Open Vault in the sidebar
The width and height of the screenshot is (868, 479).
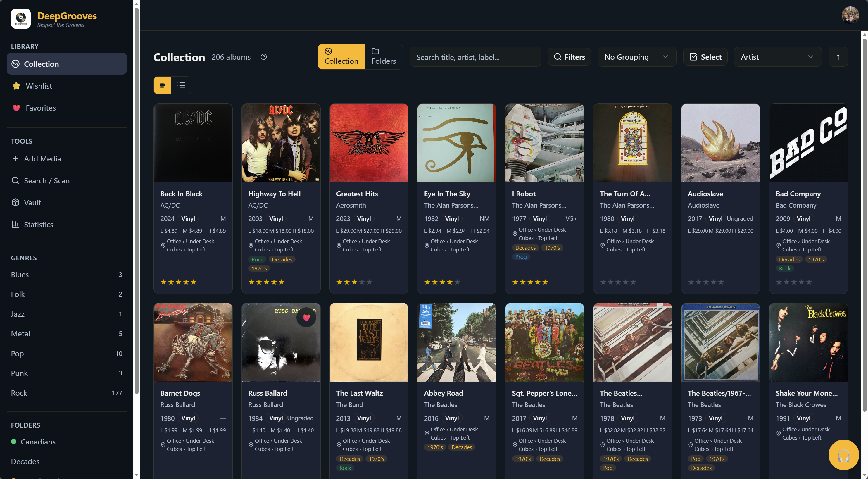pos(67,202)
